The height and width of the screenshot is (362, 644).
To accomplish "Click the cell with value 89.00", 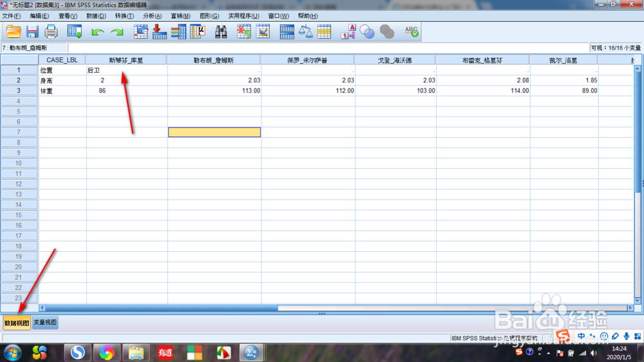I will point(563,91).
